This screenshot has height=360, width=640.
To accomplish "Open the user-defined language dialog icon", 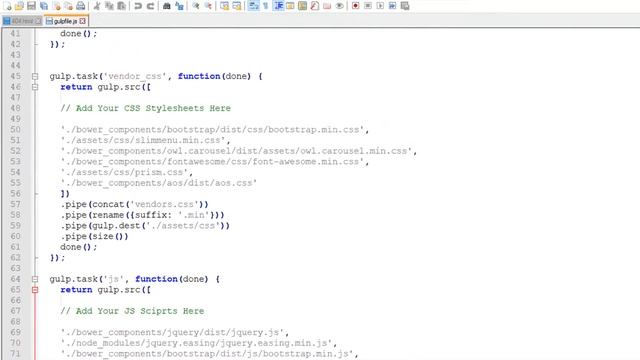I will (x=290, y=6).
